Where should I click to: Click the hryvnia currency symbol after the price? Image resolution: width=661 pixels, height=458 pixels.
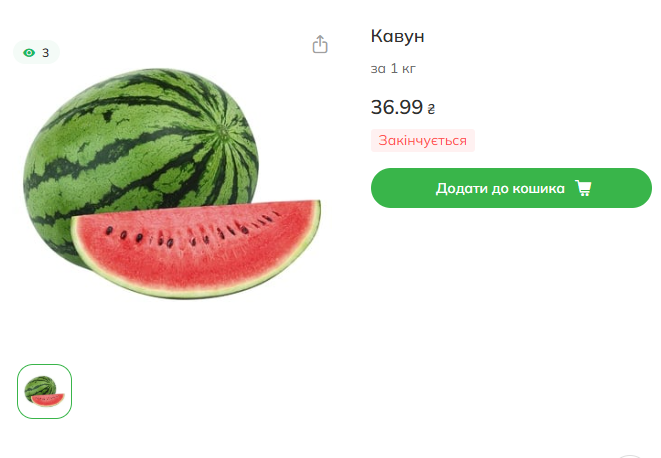pyautogui.click(x=431, y=109)
